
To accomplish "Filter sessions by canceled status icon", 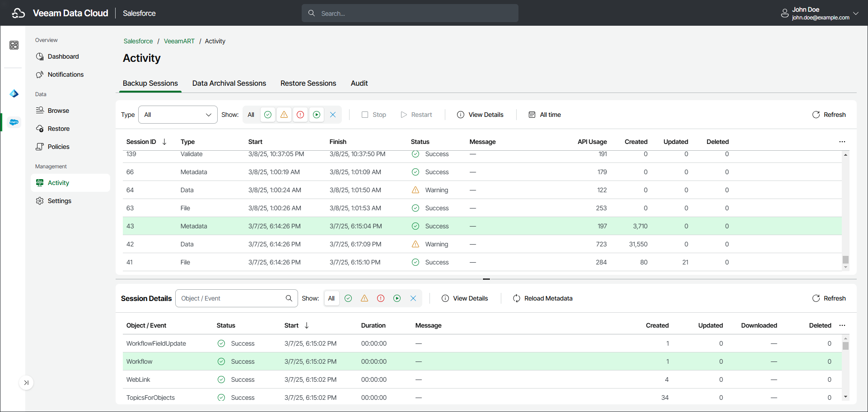I will click(x=333, y=115).
